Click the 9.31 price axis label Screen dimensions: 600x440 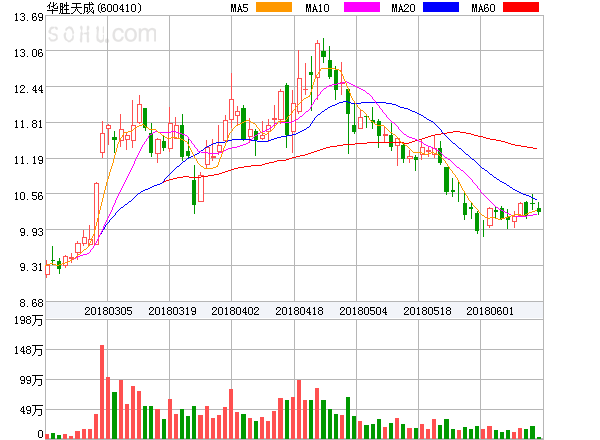pyautogui.click(x=32, y=267)
